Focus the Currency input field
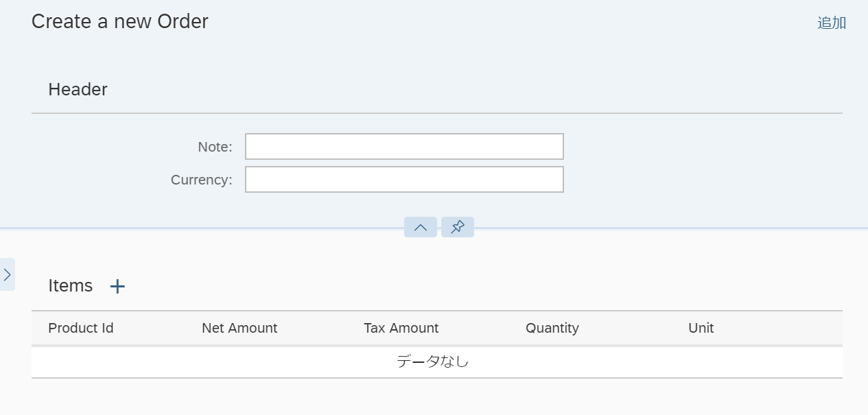This screenshot has height=415, width=868. (x=404, y=180)
